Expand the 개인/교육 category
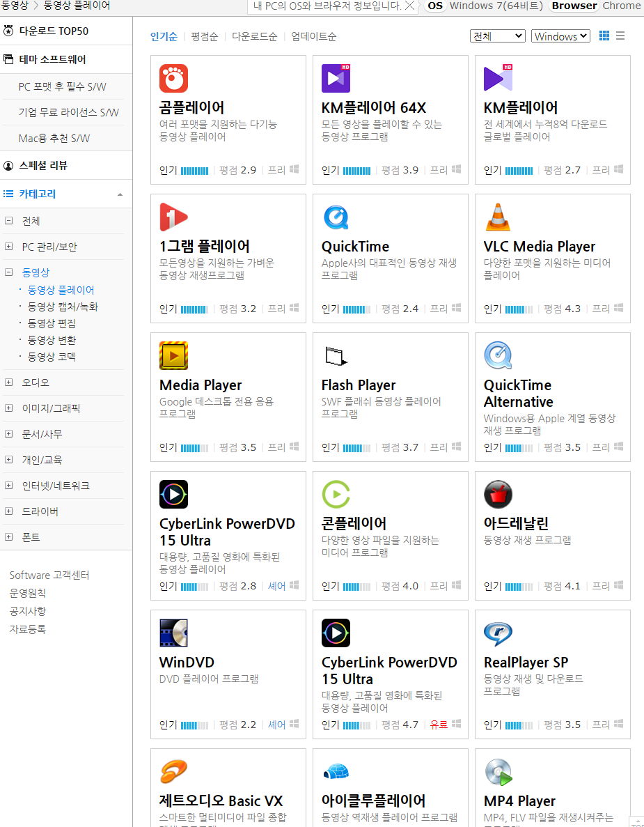 point(8,459)
